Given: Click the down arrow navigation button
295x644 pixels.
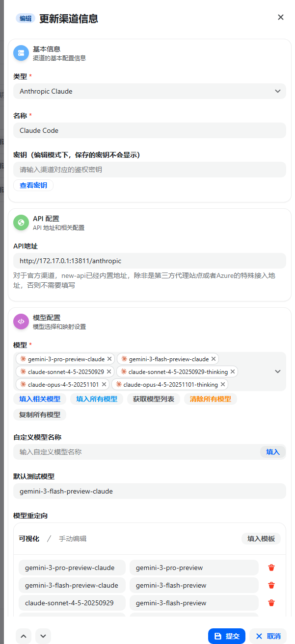Looking at the screenshot, I should point(43,636).
